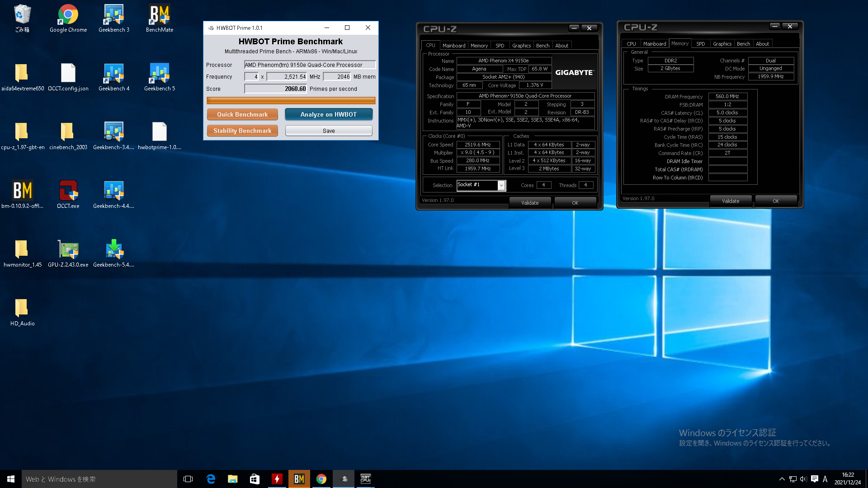
Task: Switch to Mainboard tab in left CPU-Z
Action: pos(454,46)
